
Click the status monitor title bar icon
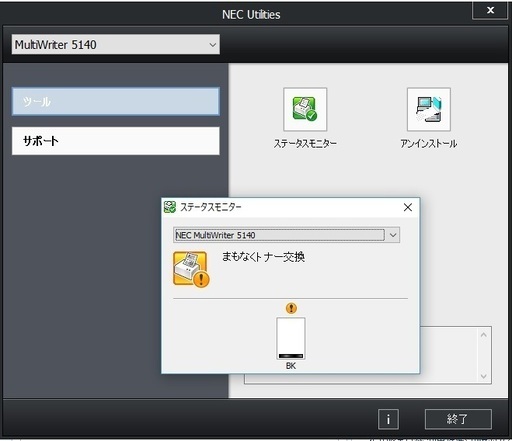click(170, 207)
